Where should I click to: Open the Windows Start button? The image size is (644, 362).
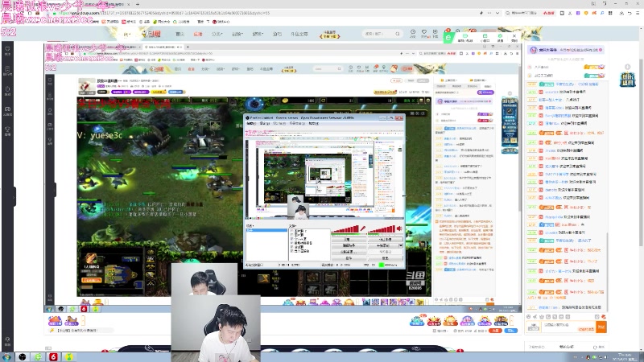(x=6, y=357)
